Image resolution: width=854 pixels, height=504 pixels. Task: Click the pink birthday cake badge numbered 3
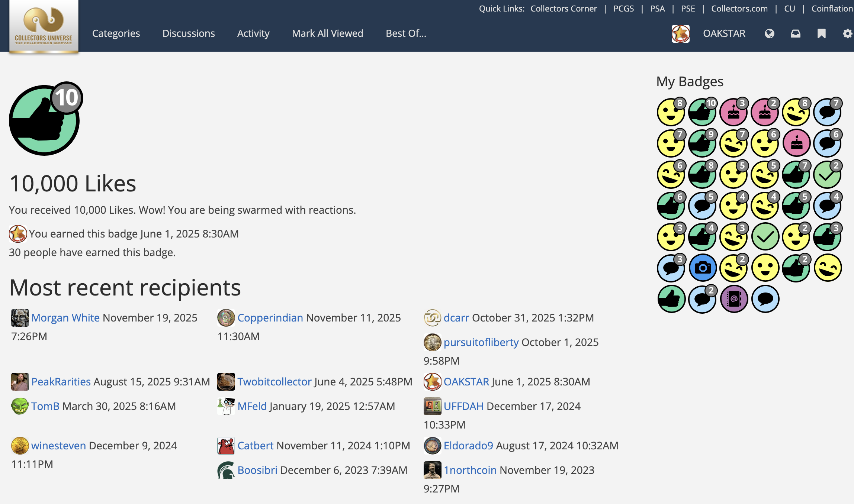(733, 112)
